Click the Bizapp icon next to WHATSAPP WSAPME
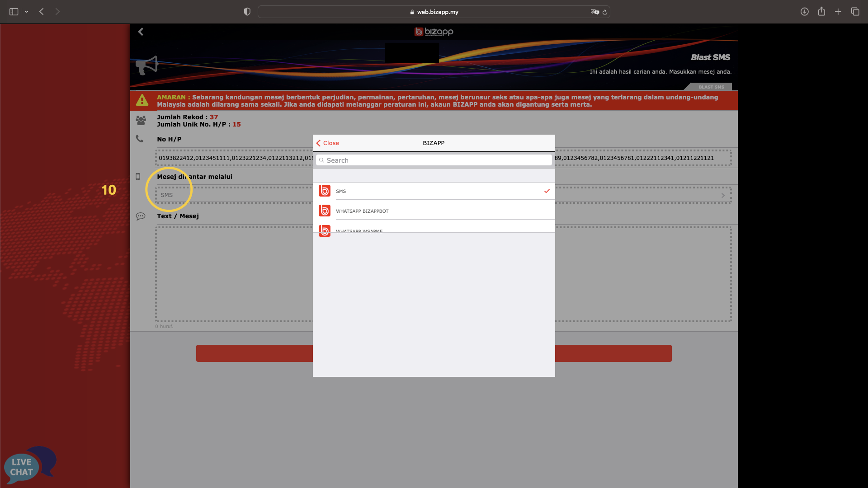The width and height of the screenshot is (868, 488). tap(325, 230)
